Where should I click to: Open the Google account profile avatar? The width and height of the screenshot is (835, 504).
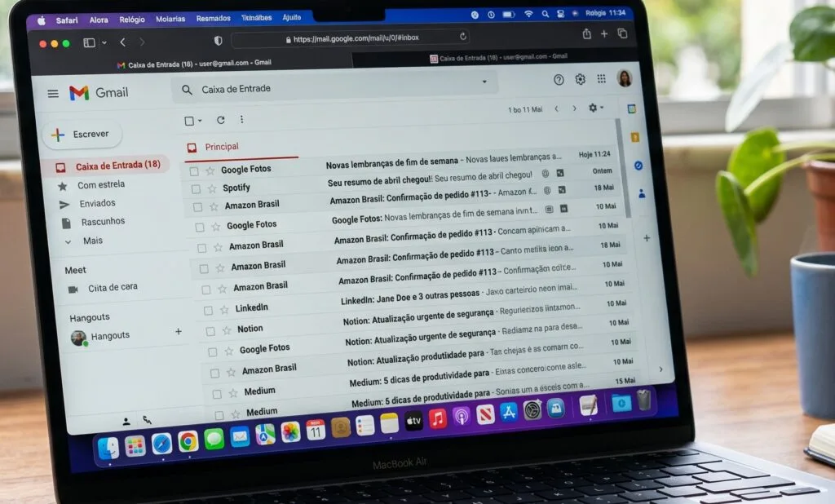pyautogui.click(x=625, y=77)
